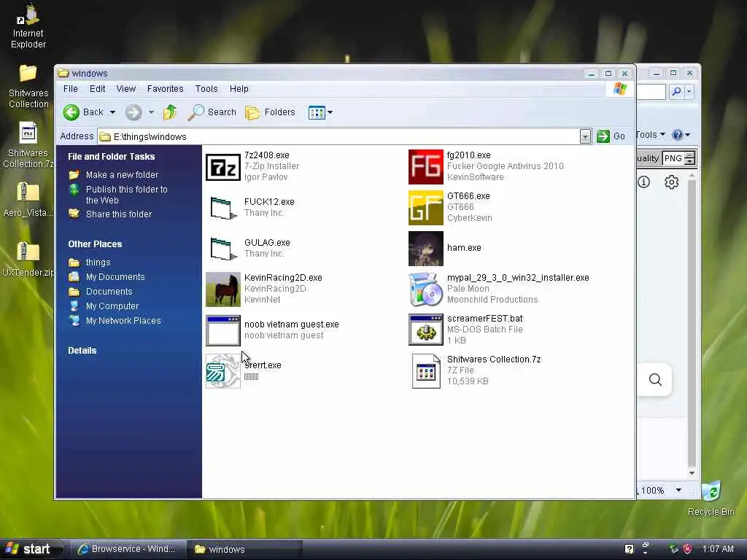Viewport: 747px width, 560px height.
Task: Click the settings gear in background window
Action: coord(672,182)
